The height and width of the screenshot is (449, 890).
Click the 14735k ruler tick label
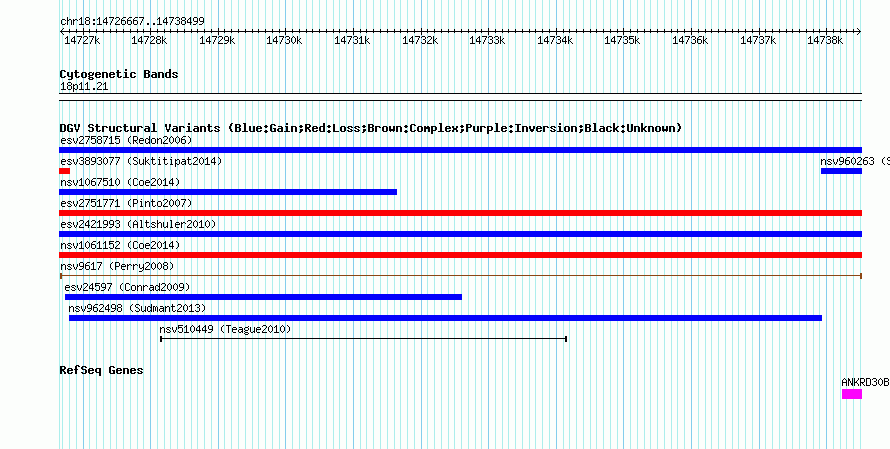click(x=623, y=40)
